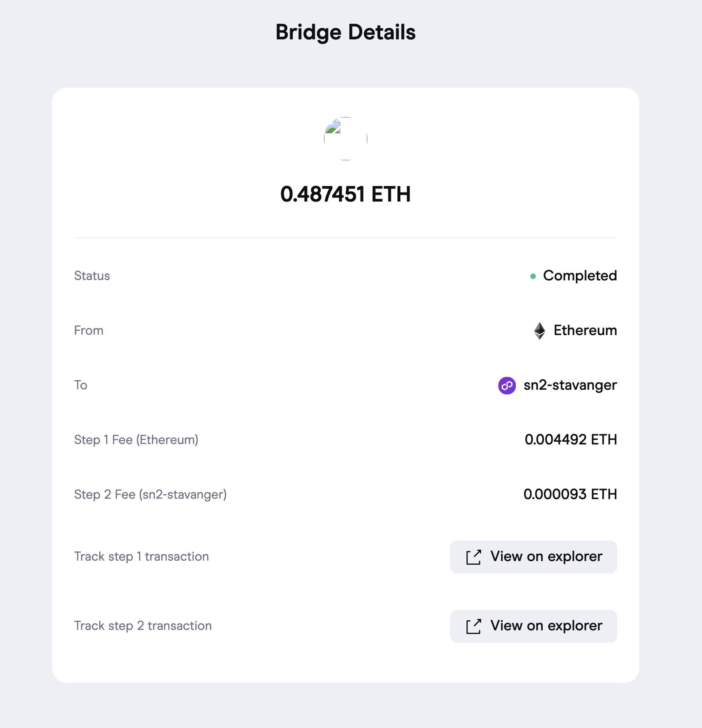Click the Ethereum diamond logo icon
Image resolution: width=702 pixels, height=728 pixels.
(539, 330)
